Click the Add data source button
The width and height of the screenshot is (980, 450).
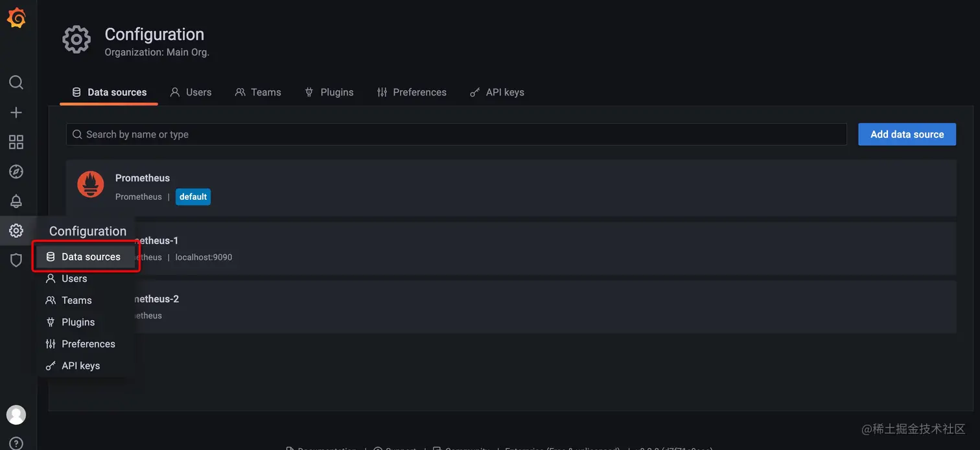click(907, 134)
